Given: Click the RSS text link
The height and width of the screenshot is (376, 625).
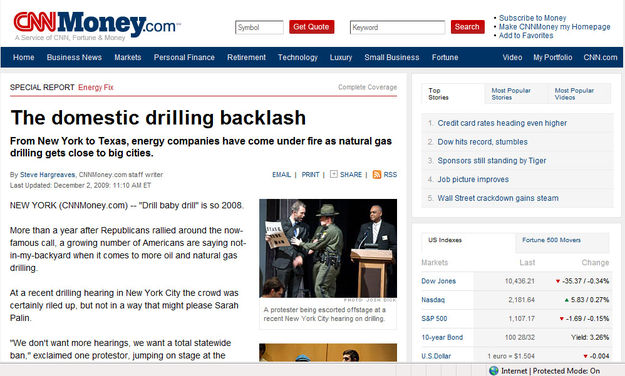Looking at the screenshot, I should 390,175.
